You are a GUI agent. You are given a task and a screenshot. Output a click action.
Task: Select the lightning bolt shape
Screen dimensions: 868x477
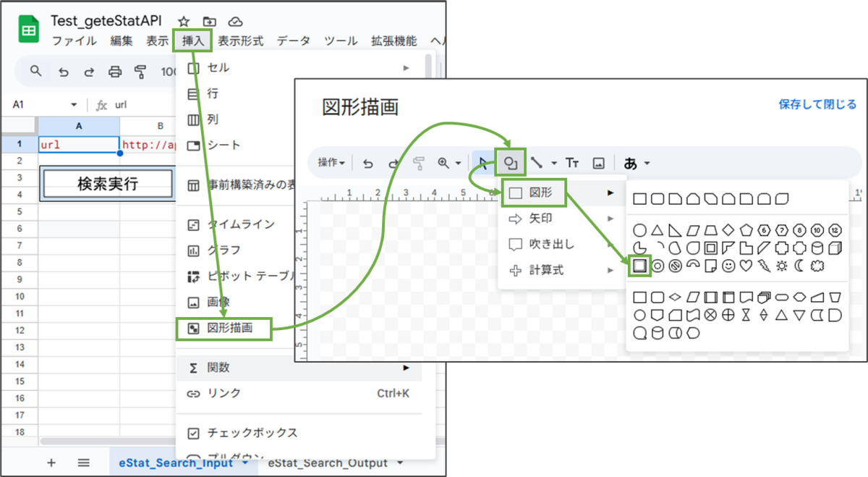[x=765, y=266]
